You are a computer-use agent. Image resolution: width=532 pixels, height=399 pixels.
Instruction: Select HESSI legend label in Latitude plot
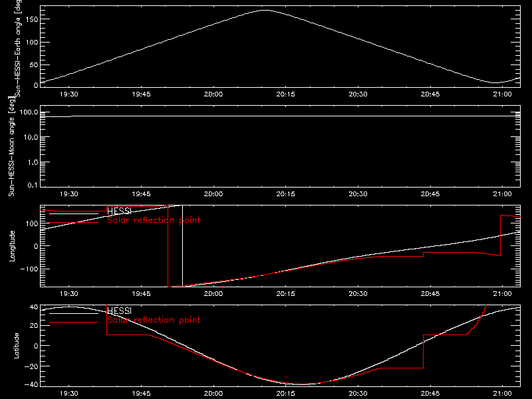point(119,311)
